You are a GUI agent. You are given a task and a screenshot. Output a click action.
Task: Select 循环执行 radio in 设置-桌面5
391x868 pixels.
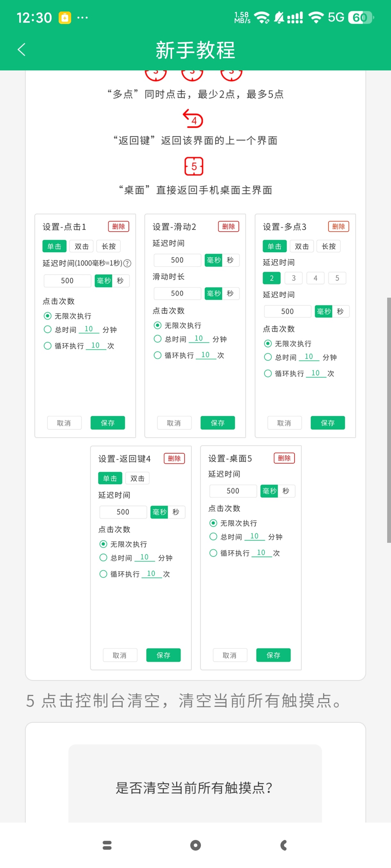(213, 553)
